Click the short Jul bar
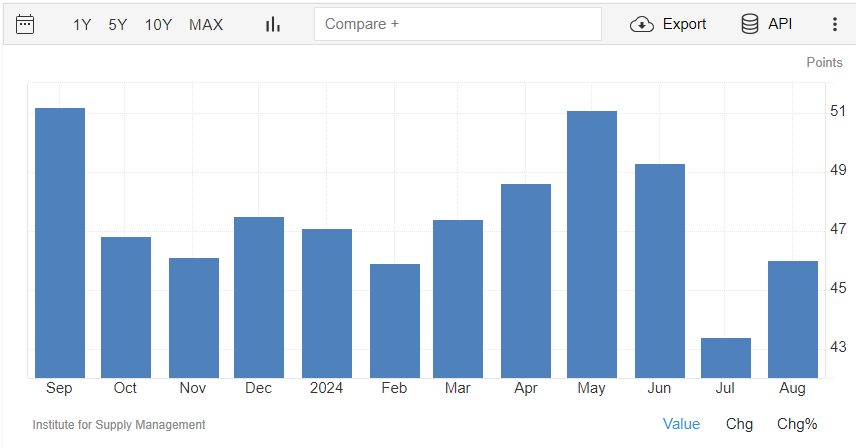This screenshot has height=448, width=856. (726, 358)
